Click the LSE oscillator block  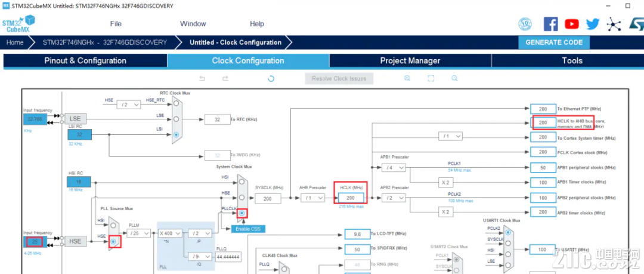76,119
